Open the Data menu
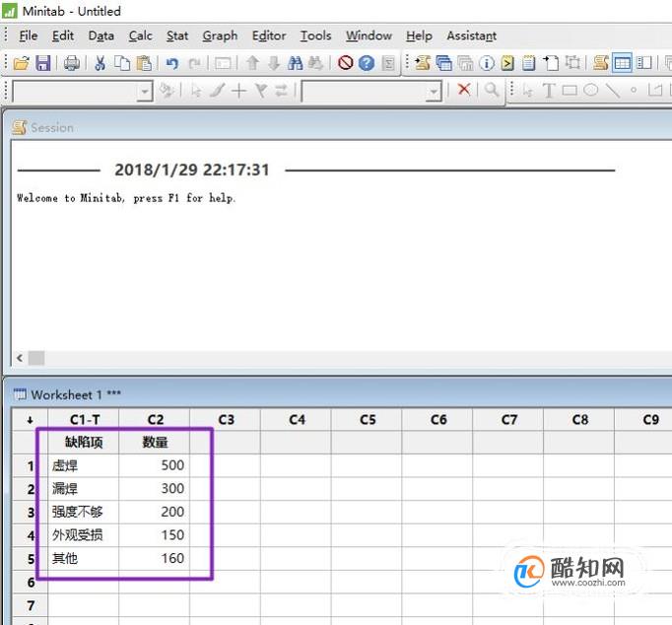 101,35
